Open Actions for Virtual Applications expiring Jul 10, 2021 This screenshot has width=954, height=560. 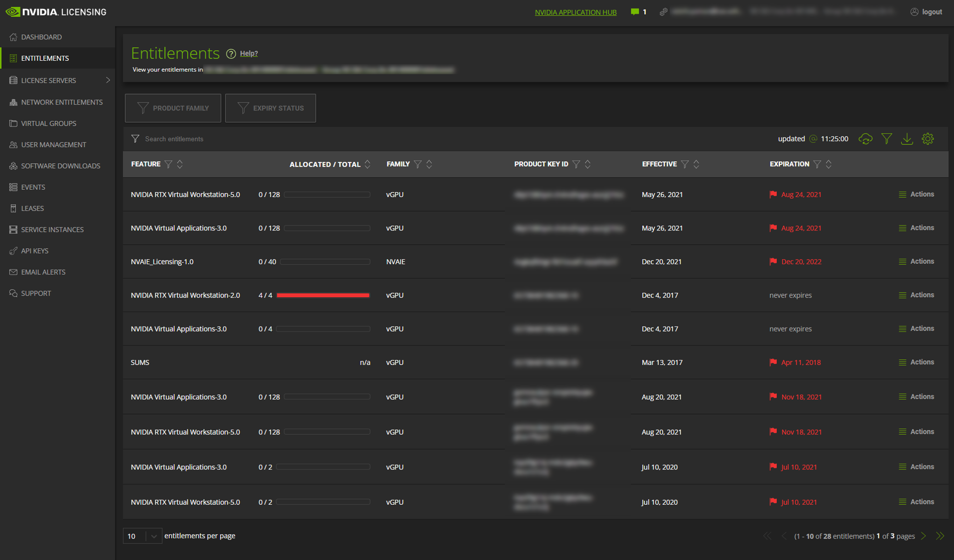(916, 466)
